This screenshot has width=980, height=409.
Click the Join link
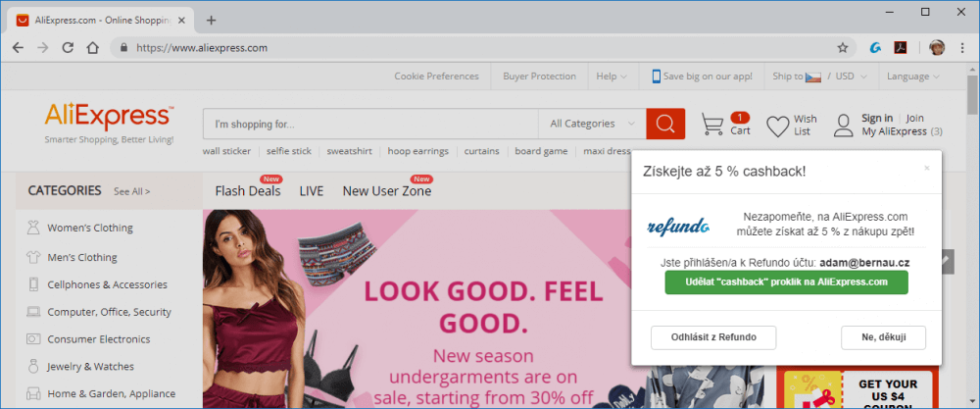[915, 119]
